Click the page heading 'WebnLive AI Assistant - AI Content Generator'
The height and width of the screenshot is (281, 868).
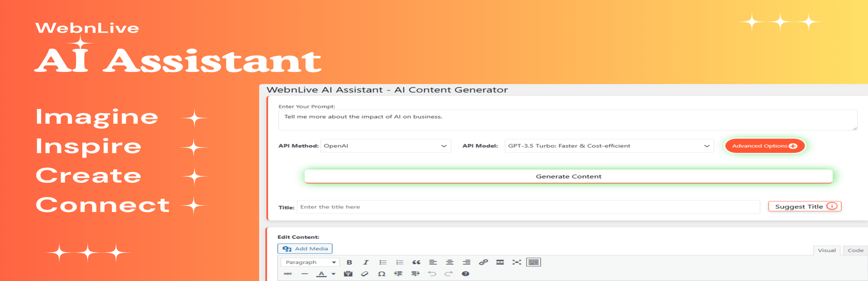click(x=387, y=90)
